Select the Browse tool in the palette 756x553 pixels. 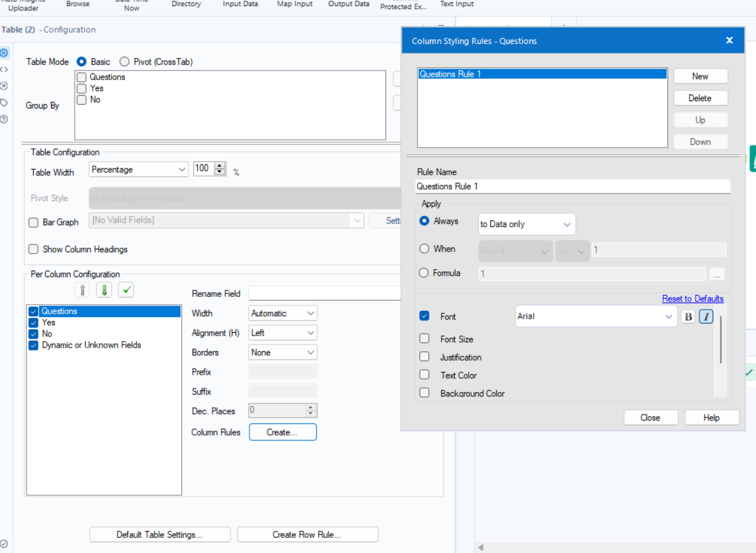[78, 4]
